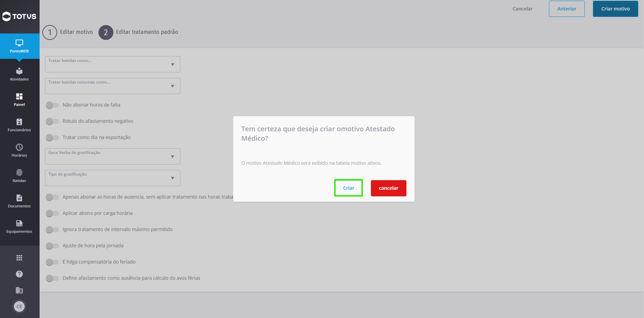Open the Equipamentos section
644x318 pixels.
[19, 227]
